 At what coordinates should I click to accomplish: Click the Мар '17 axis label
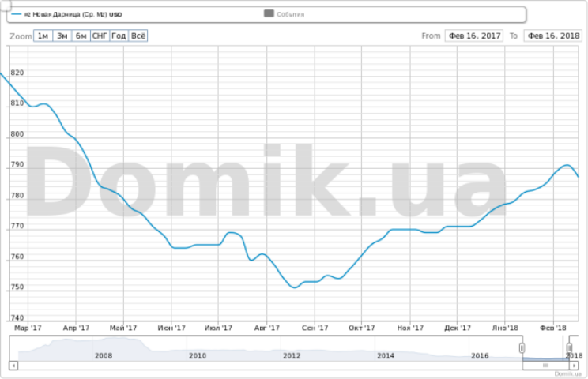28,328
